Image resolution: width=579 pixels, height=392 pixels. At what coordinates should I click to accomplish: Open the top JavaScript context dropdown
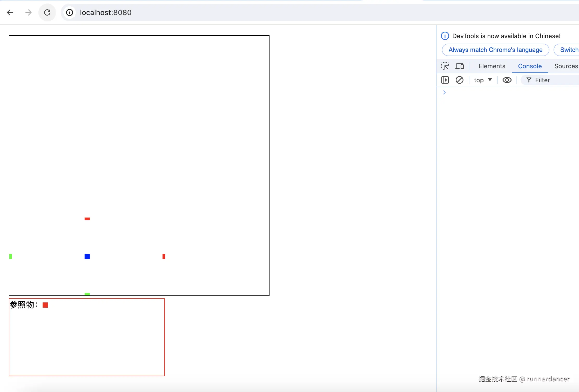click(483, 80)
